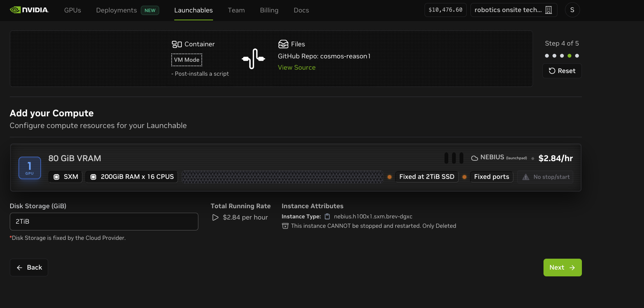Click the Fixed at 2TiB SSD tag
Image resolution: width=644 pixels, height=308 pixels.
(427, 177)
